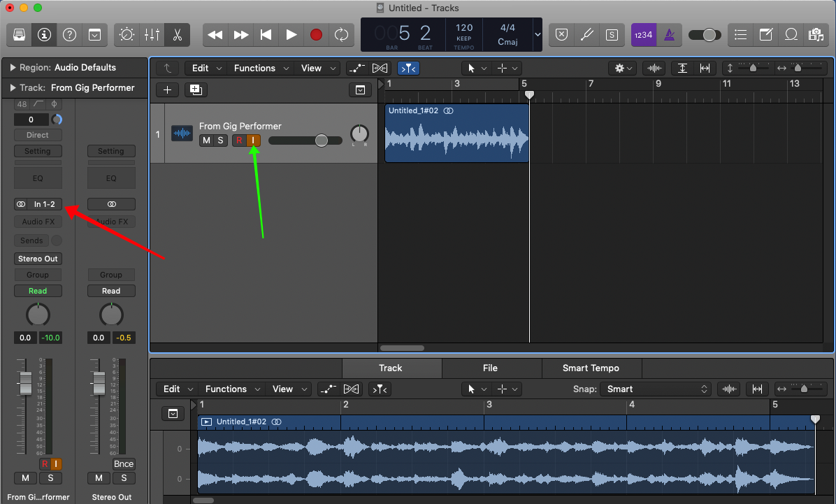836x504 pixels.
Task: Toggle Flex view in Tracks area
Action: 380,69
